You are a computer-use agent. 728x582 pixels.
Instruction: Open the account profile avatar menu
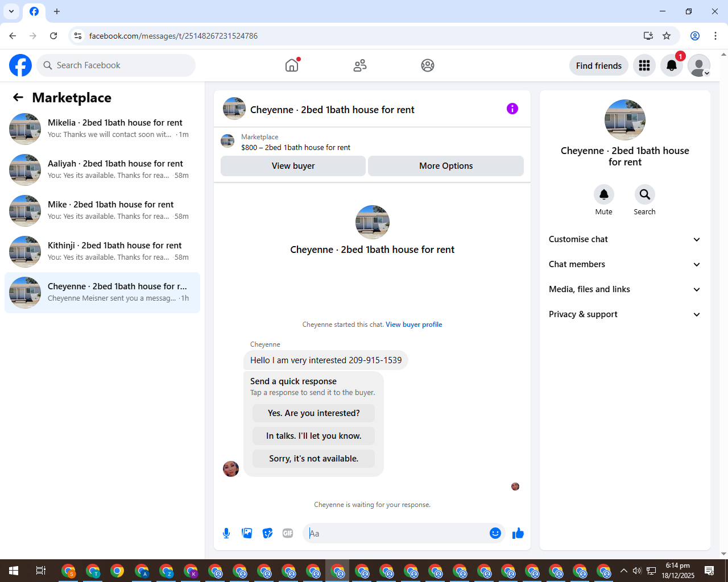699,65
